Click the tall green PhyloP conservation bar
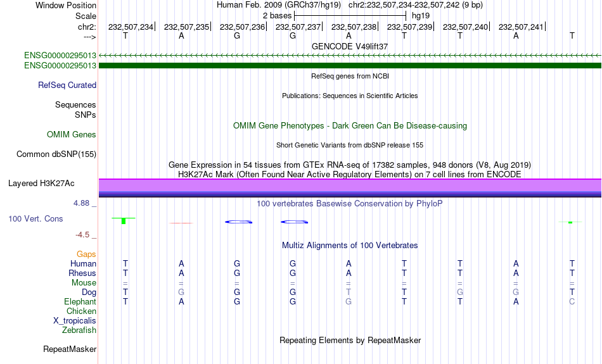 coord(124,220)
